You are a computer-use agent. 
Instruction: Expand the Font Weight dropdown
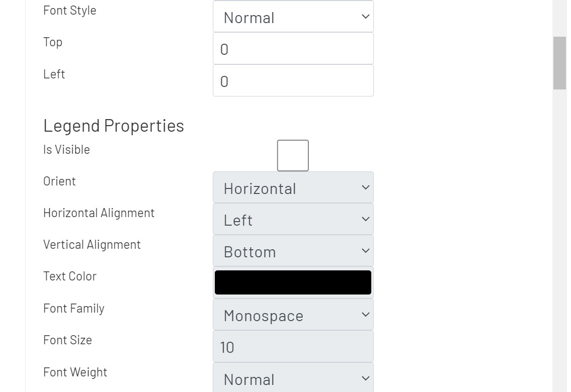pyautogui.click(x=293, y=378)
